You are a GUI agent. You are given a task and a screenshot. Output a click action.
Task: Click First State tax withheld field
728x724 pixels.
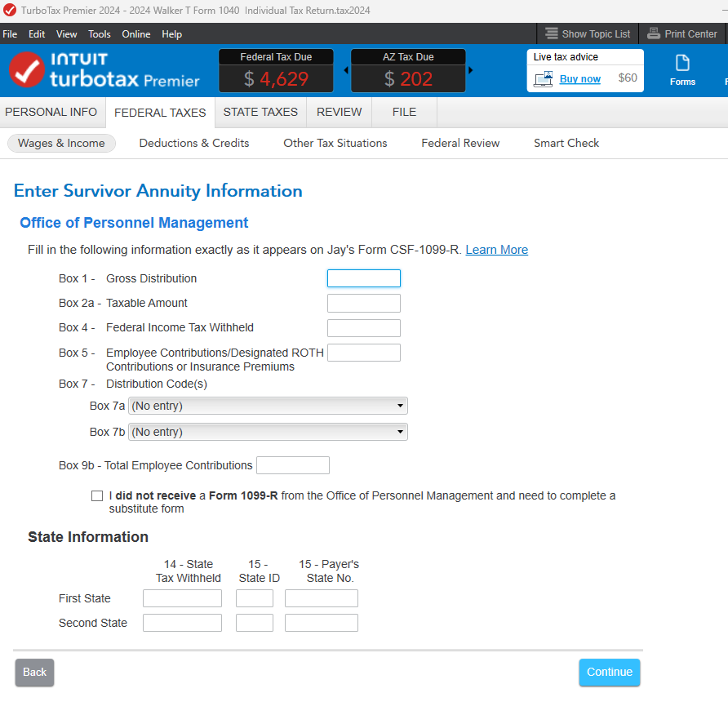pos(183,598)
